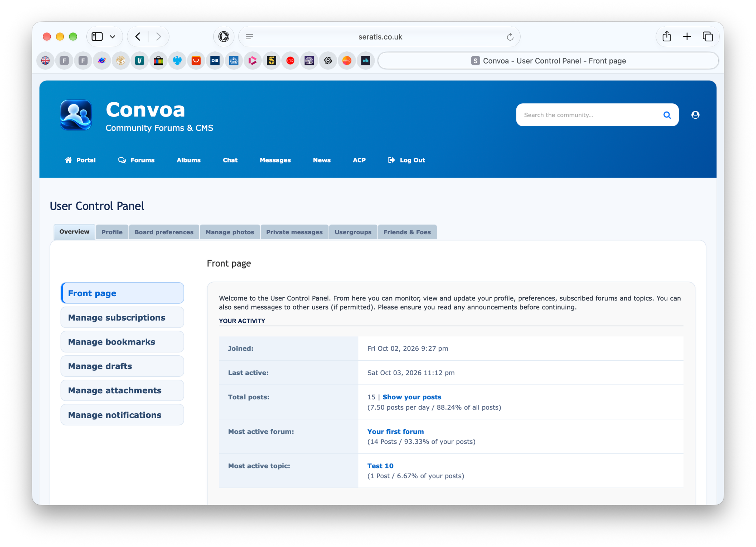Open the Usergroups tab
756x547 pixels.
tap(353, 232)
